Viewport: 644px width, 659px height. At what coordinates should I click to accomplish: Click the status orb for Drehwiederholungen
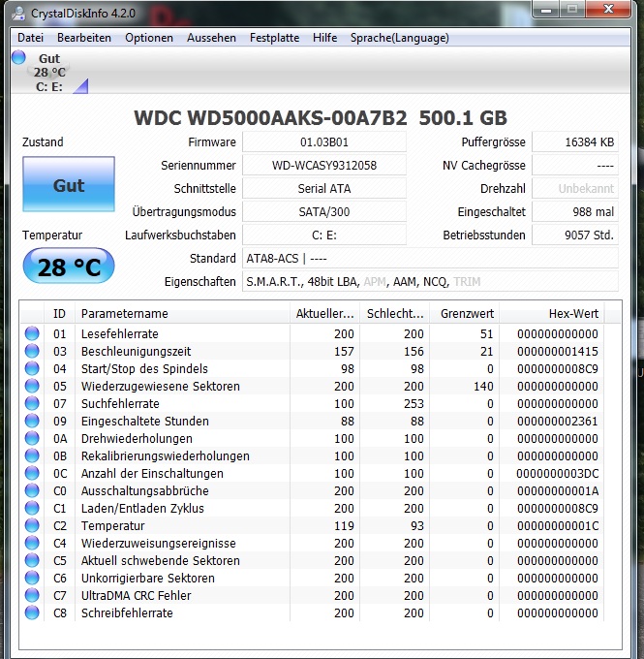(32, 438)
